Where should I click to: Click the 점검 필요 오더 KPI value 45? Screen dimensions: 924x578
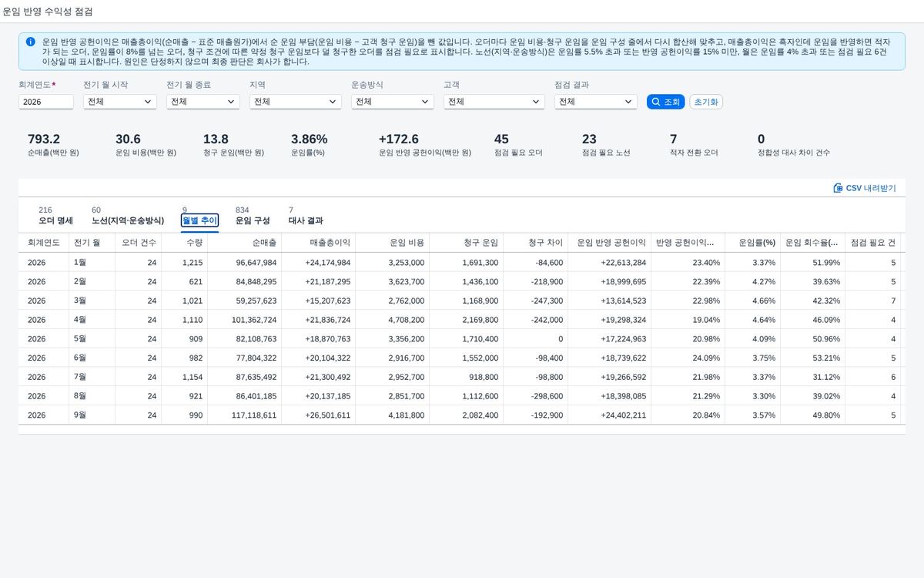tap(501, 139)
